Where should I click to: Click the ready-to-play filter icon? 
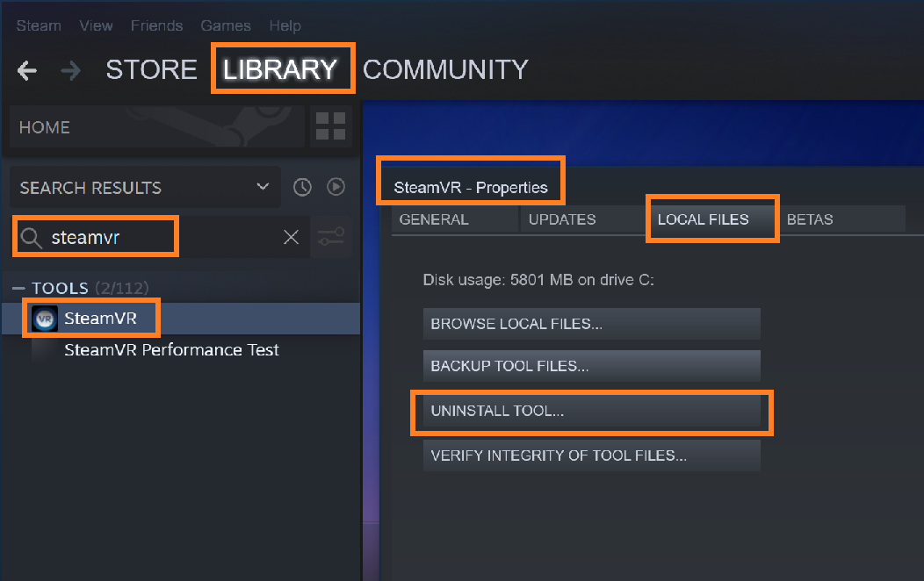click(x=336, y=187)
